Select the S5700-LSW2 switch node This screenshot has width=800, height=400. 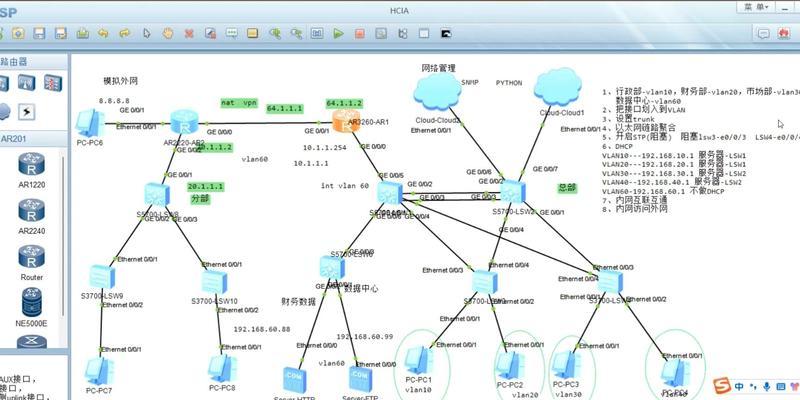(x=513, y=192)
